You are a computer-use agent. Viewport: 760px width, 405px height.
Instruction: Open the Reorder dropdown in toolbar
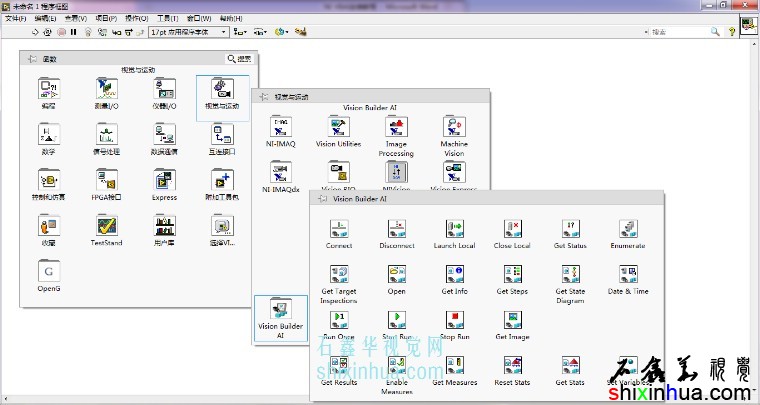pyautogui.click(x=282, y=32)
